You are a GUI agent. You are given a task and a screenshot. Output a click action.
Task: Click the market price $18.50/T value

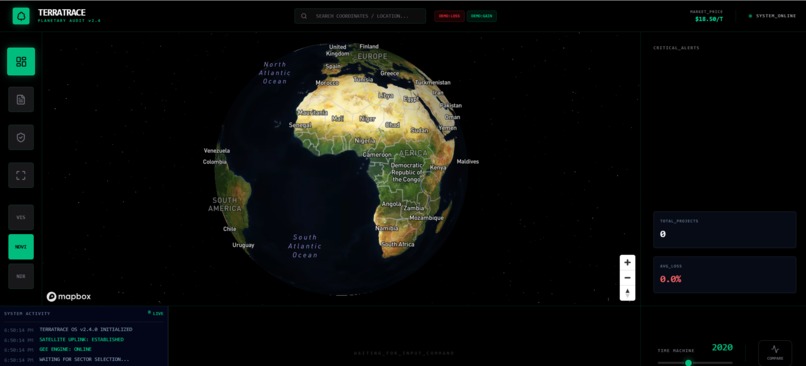pyautogui.click(x=709, y=20)
